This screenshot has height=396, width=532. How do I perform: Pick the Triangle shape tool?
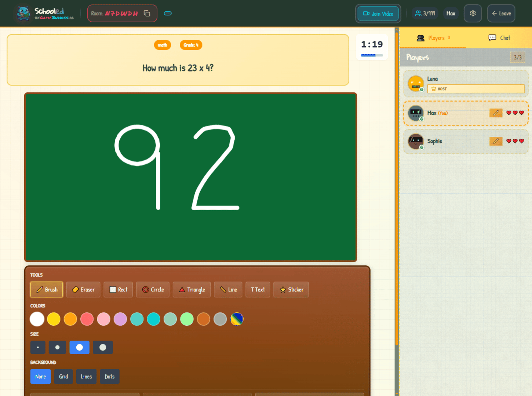point(192,290)
